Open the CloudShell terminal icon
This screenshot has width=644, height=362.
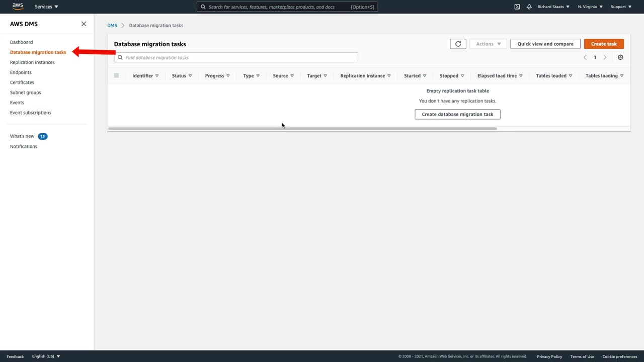click(517, 7)
